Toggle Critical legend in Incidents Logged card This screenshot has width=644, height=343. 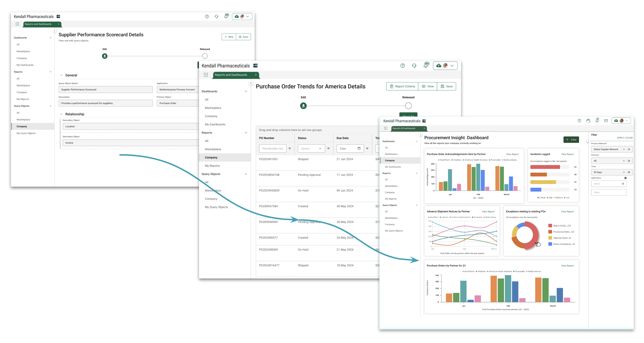coord(541,198)
